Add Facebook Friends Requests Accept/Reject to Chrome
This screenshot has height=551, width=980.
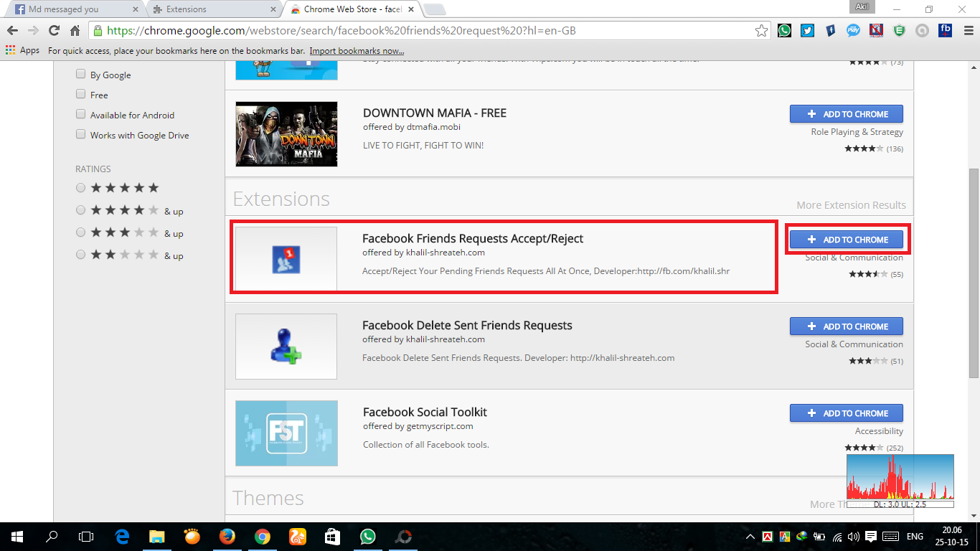[x=847, y=240]
